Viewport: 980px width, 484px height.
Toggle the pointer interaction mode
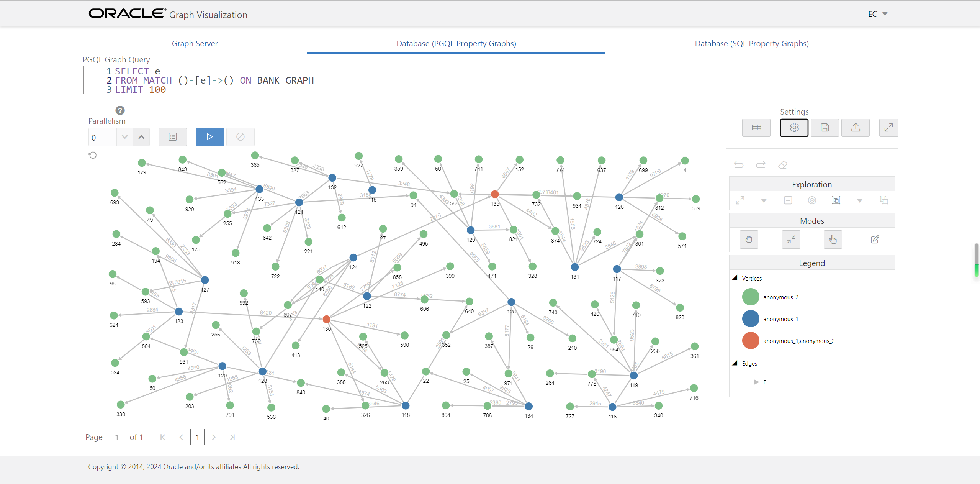(833, 240)
